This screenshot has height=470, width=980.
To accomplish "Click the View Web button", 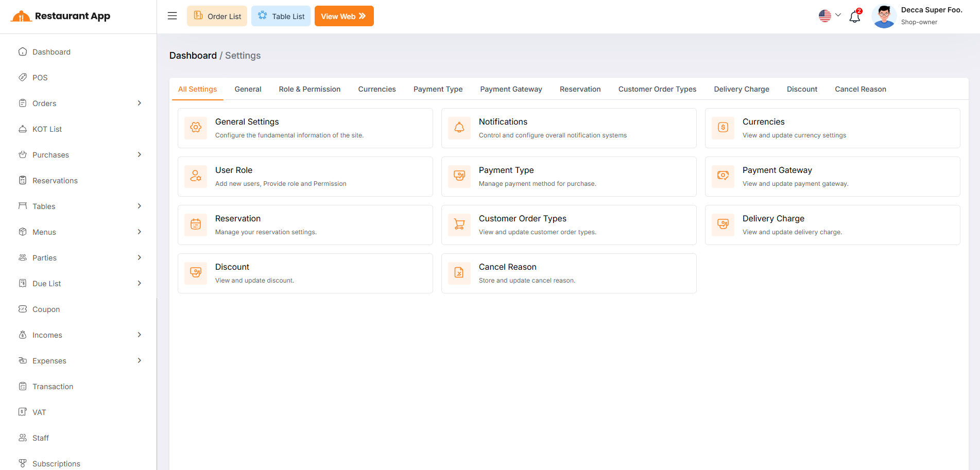I will click(x=343, y=16).
